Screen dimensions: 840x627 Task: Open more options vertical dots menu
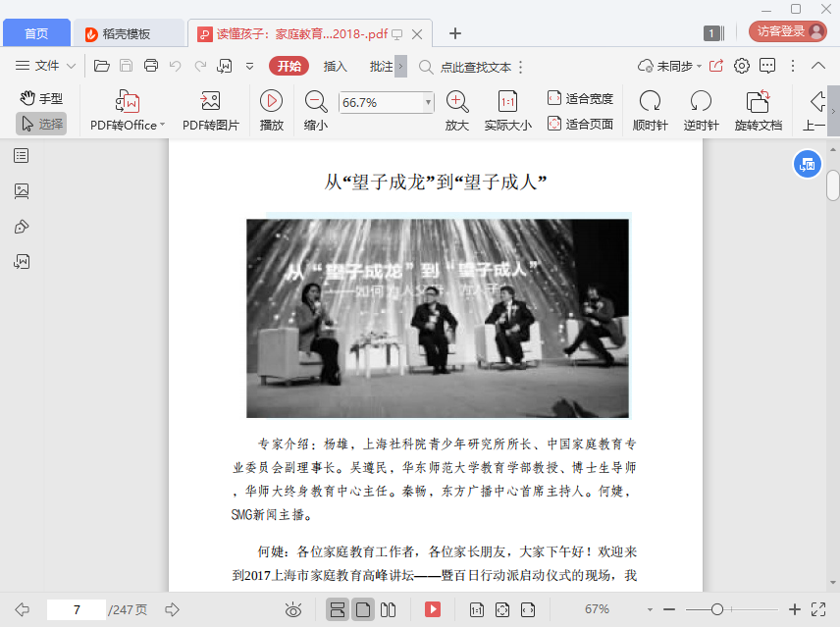tap(793, 66)
